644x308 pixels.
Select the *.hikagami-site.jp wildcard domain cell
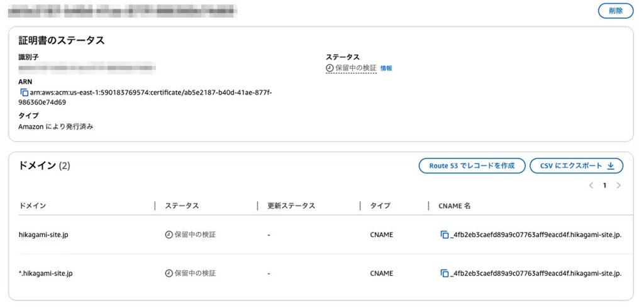[x=46, y=273]
